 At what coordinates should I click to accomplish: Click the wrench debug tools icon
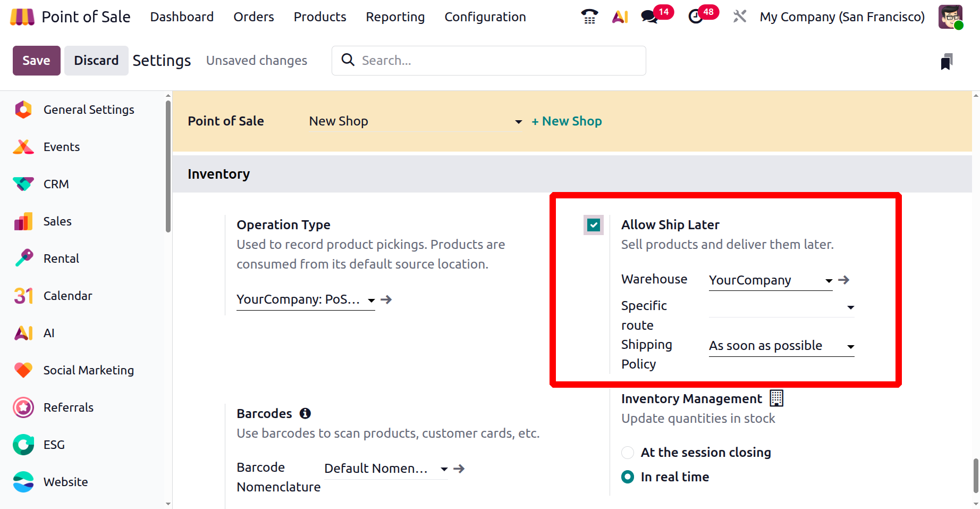click(739, 17)
